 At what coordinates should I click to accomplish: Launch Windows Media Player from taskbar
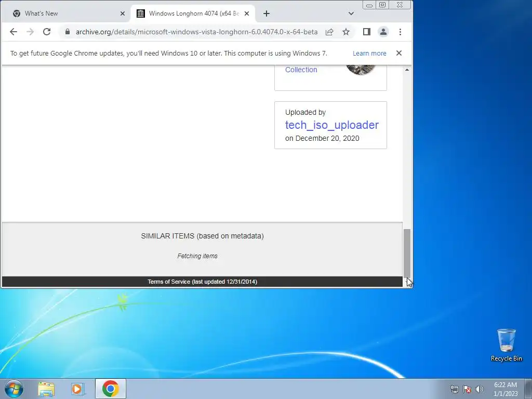[78, 389]
